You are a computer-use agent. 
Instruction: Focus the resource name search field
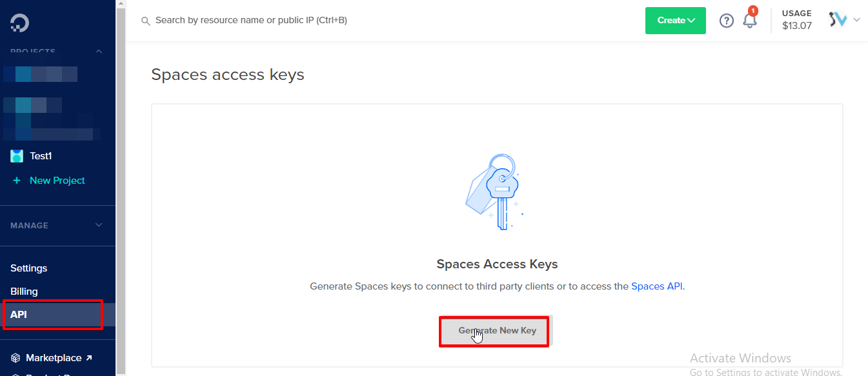pyautogui.click(x=387, y=21)
